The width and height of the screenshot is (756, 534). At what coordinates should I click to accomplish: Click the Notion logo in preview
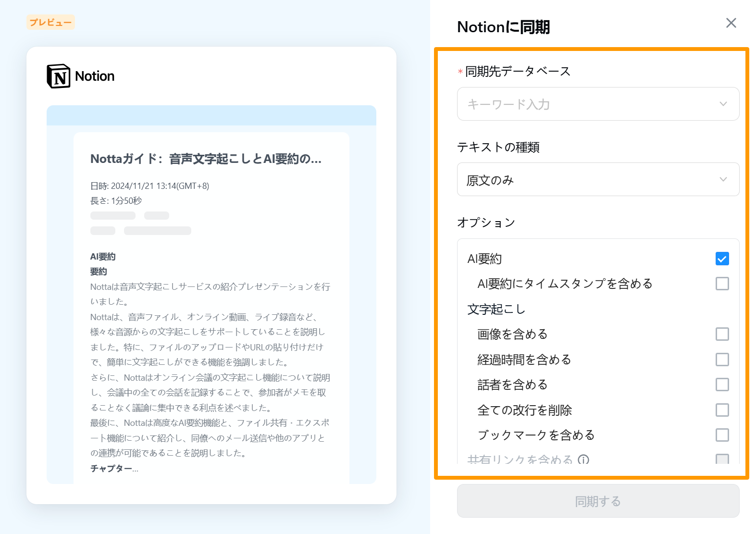tap(59, 76)
